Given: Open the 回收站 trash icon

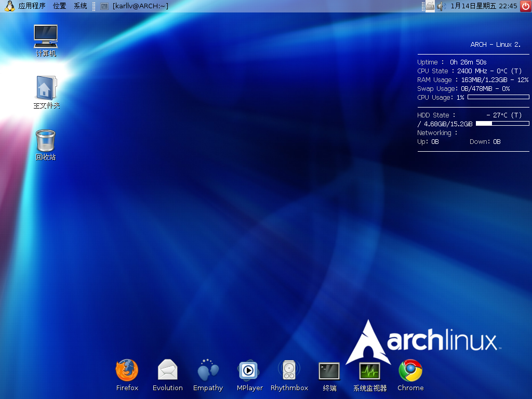Looking at the screenshot, I should click(46, 145).
